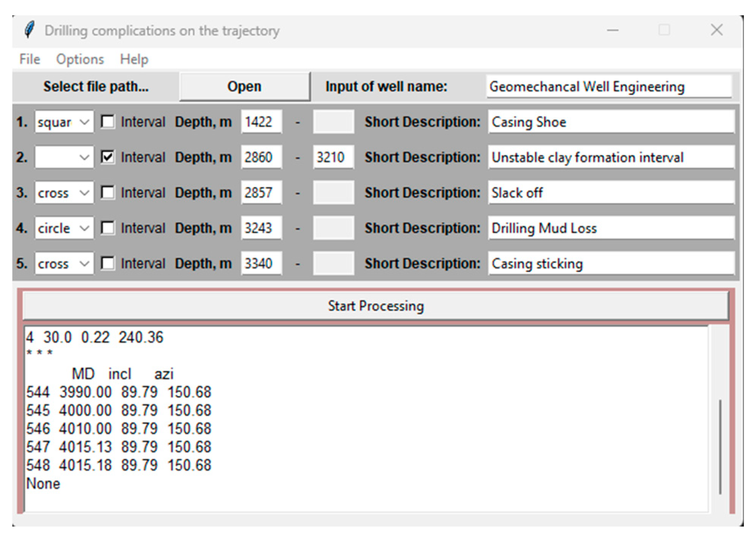This screenshot has width=756, height=539.
Task: Uncheck the Interval checkbox in row 2
Action: [108, 157]
